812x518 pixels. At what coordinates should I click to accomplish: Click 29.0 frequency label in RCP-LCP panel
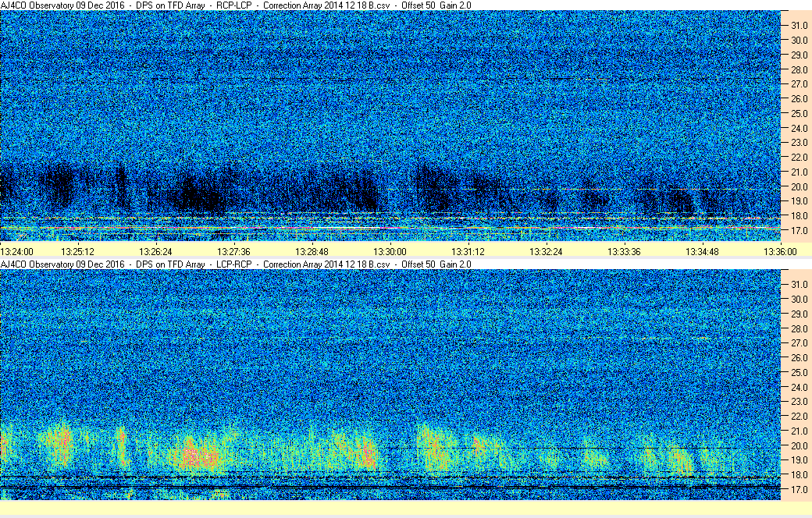(799, 55)
